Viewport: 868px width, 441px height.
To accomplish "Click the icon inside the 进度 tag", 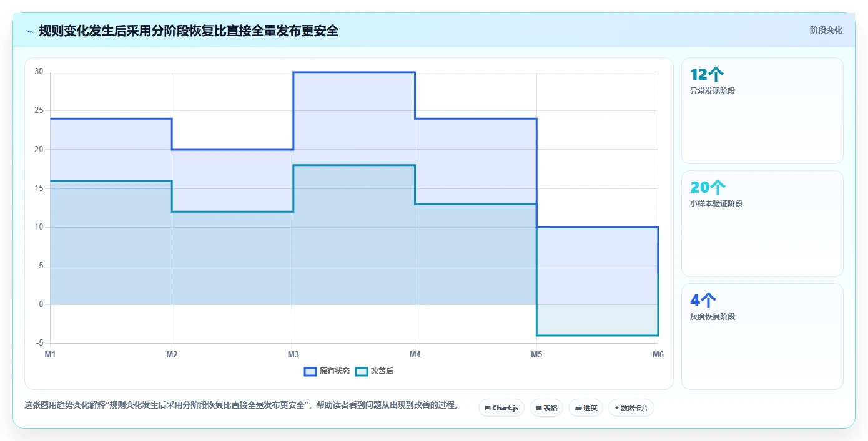I will click(578, 409).
